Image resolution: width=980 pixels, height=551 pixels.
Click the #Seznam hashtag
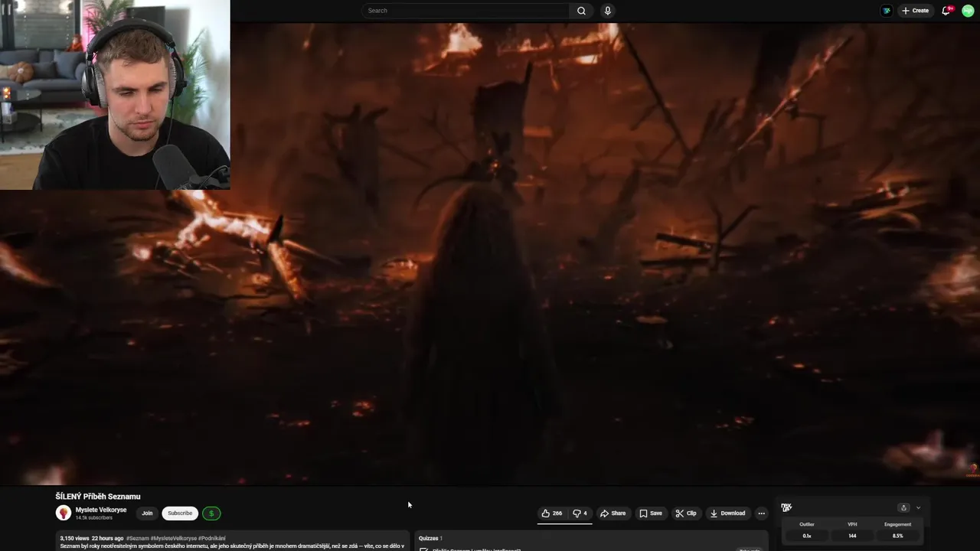[x=138, y=538]
